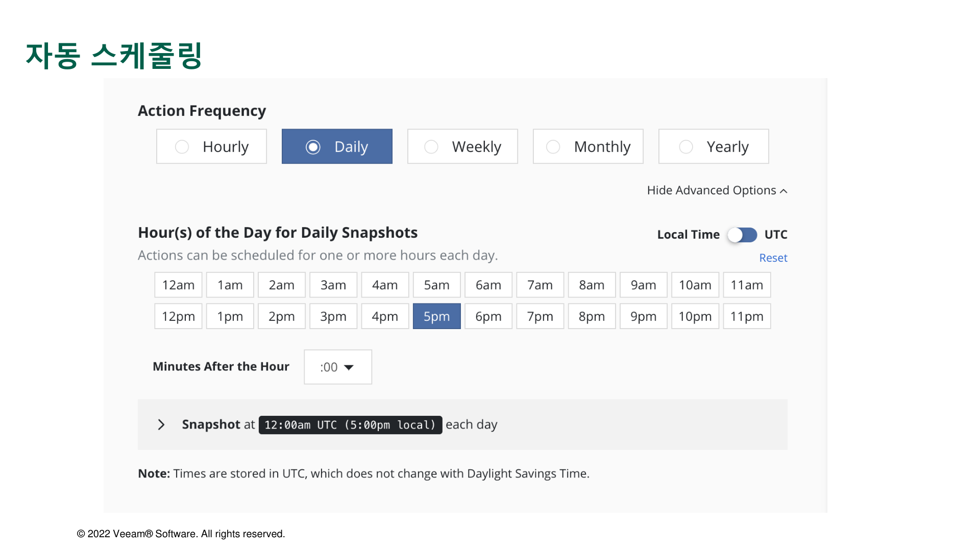Click the Reset link

click(x=773, y=258)
